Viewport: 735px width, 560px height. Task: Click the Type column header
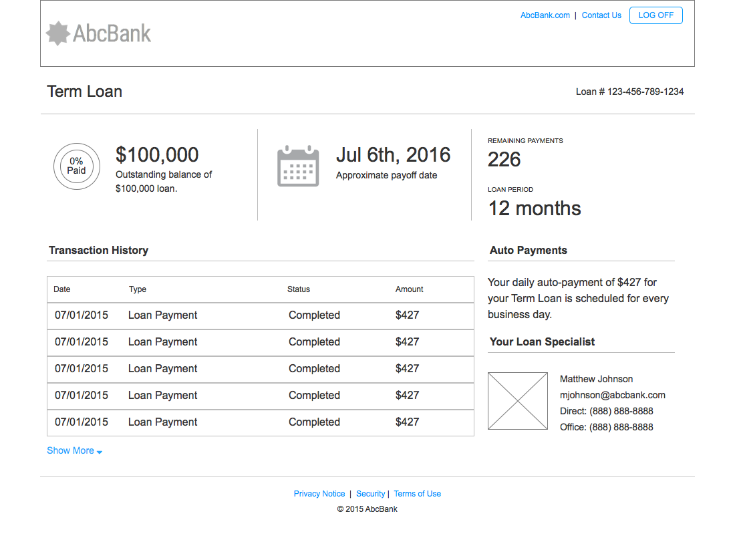[138, 289]
